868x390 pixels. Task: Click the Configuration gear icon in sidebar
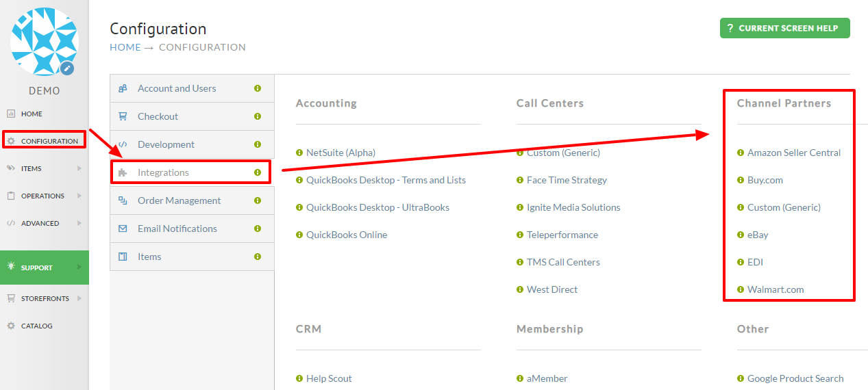11,141
